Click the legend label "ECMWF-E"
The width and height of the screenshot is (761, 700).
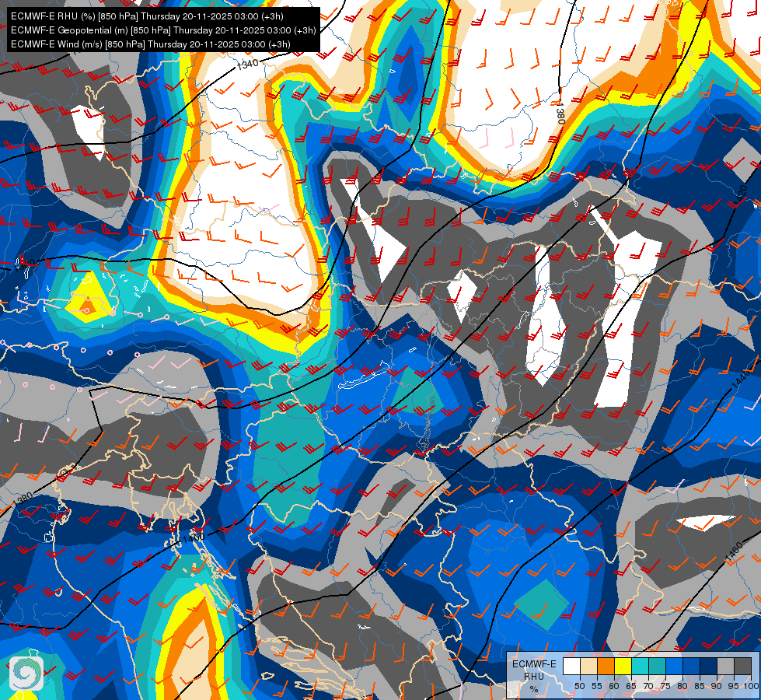tap(534, 664)
